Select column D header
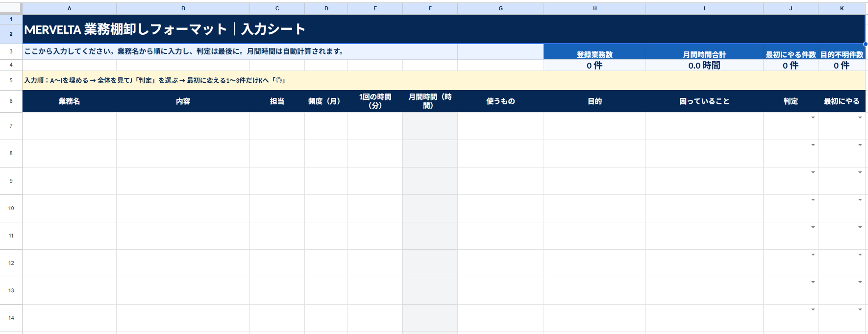 (326, 8)
